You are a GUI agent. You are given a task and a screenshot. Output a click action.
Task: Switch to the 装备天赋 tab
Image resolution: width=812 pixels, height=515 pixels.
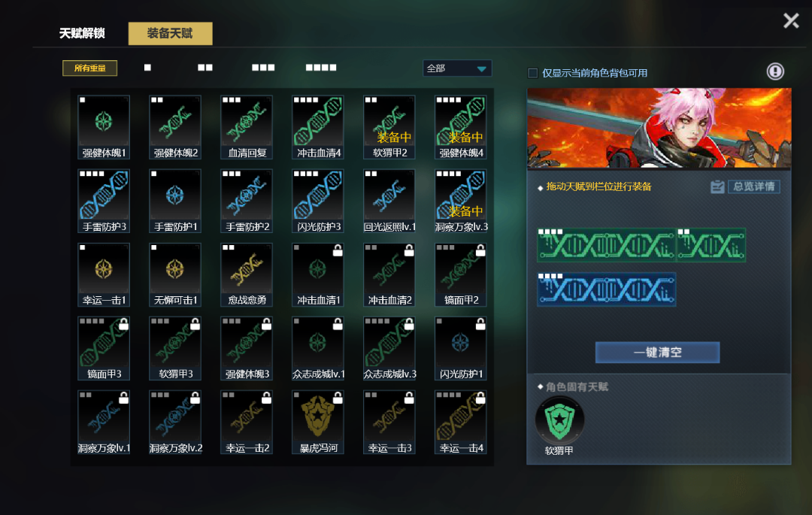171,34
